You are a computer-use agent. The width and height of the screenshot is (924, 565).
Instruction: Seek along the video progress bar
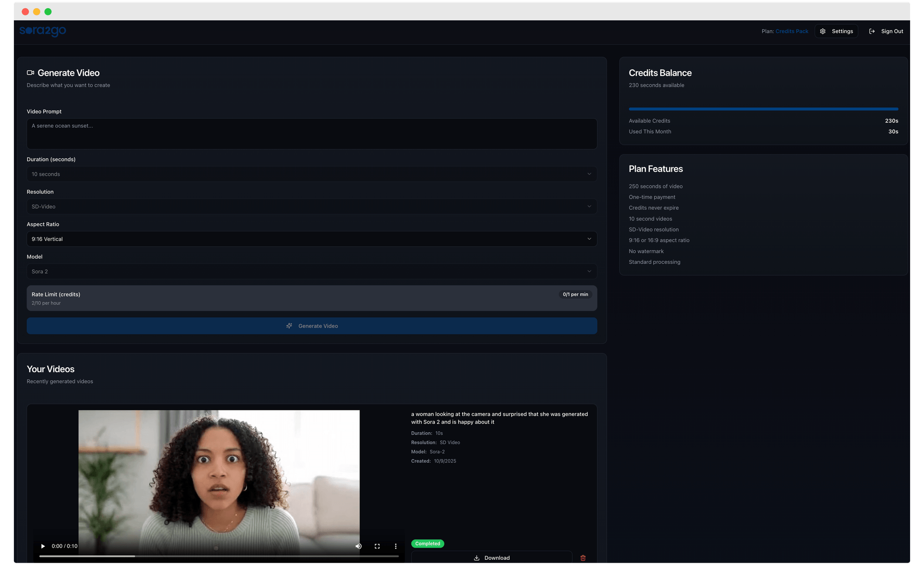pyautogui.click(x=219, y=556)
